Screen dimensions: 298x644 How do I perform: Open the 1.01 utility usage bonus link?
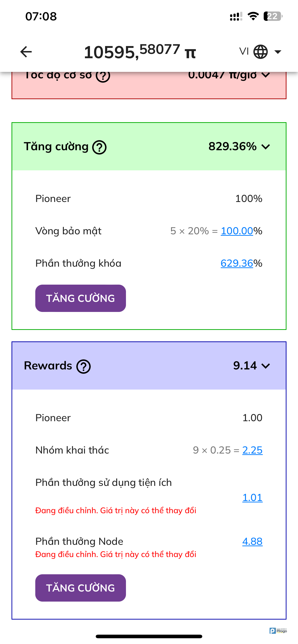click(x=252, y=498)
